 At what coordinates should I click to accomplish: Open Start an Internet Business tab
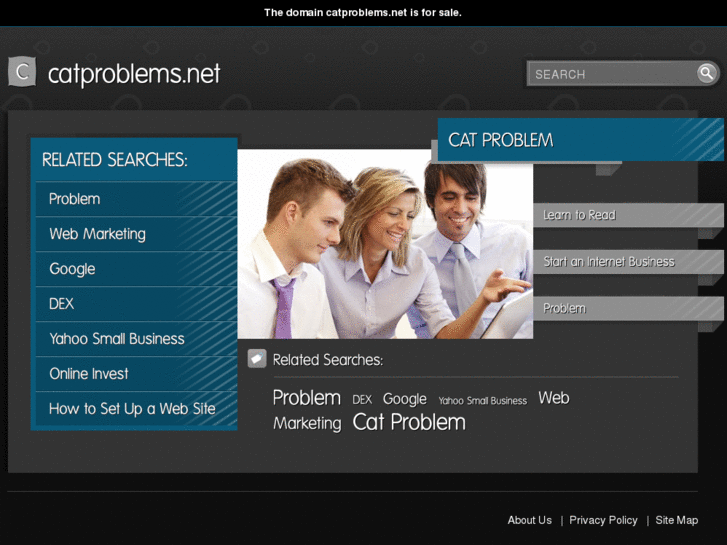(x=628, y=262)
